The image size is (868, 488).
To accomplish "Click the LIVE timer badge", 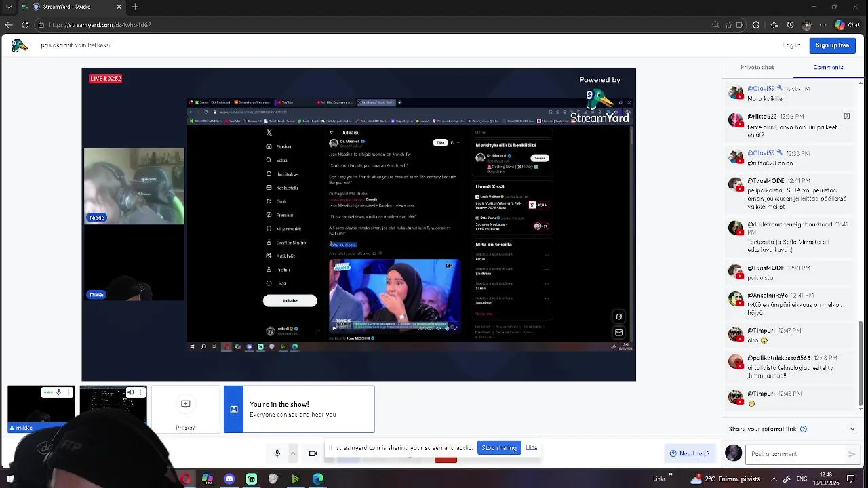I will tap(106, 79).
